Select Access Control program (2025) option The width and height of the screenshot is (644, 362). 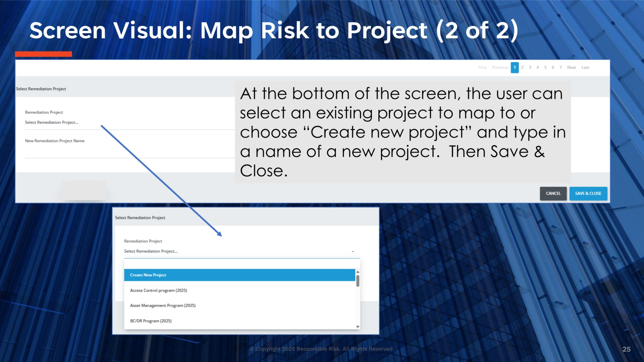point(239,290)
